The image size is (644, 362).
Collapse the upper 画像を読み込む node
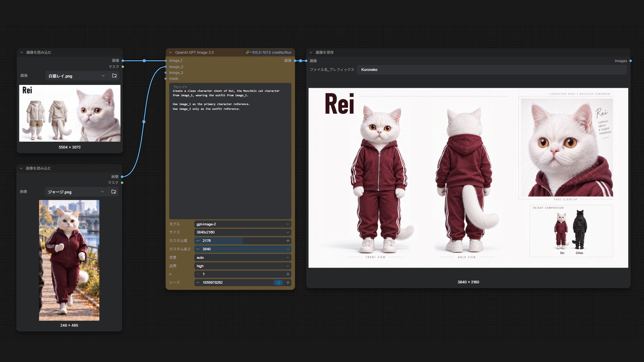[21, 52]
